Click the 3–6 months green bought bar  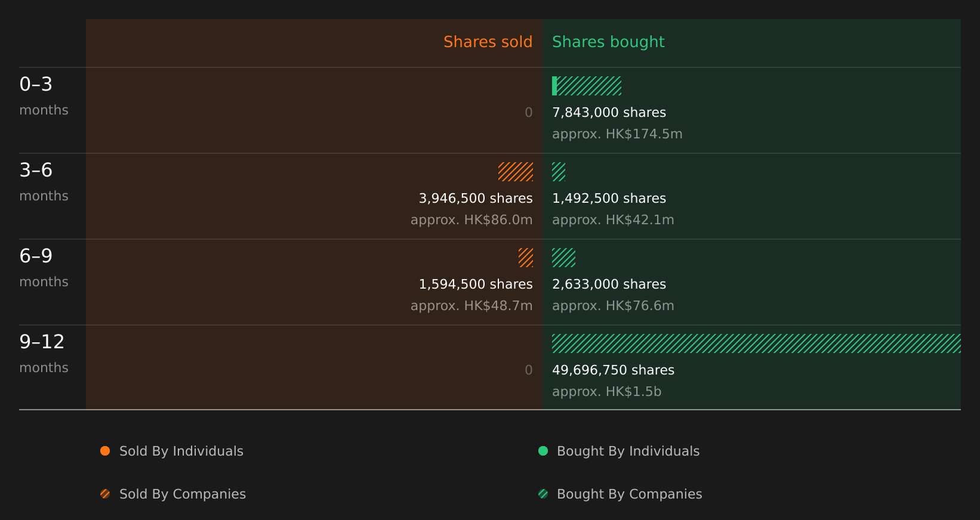point(559,172)
